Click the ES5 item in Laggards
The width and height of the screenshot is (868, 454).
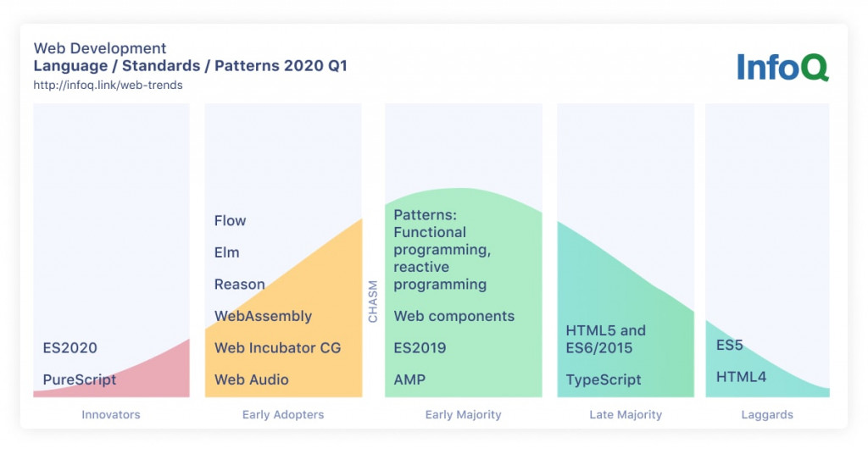point(730,345)
